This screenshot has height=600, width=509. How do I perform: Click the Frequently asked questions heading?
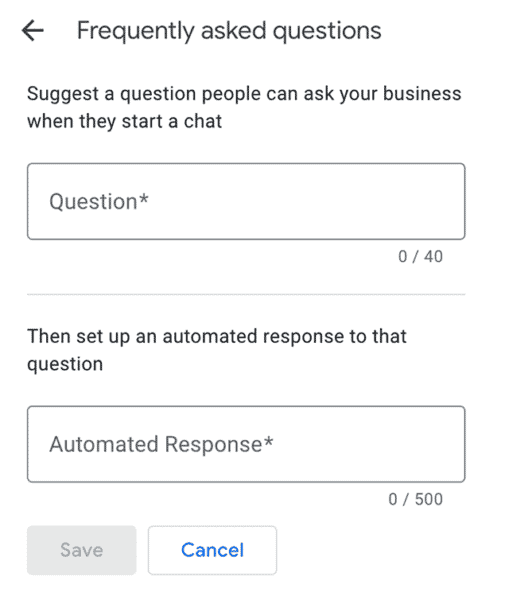coord(229,31)
